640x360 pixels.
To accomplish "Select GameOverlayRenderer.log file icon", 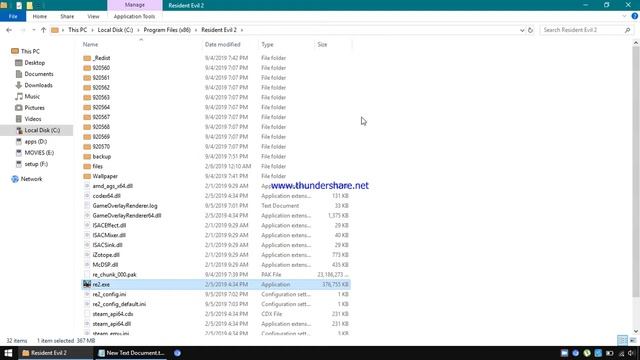I will (x=87, y=206).
